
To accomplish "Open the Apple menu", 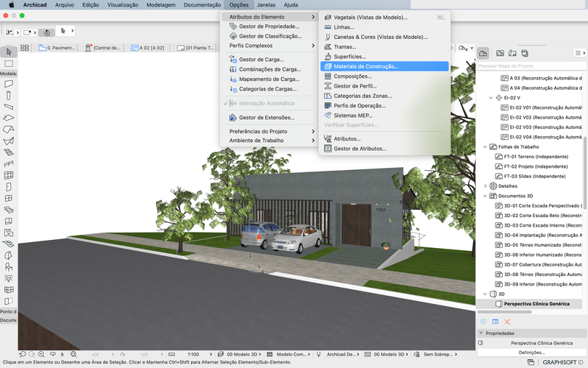I will tap(11, 5).
